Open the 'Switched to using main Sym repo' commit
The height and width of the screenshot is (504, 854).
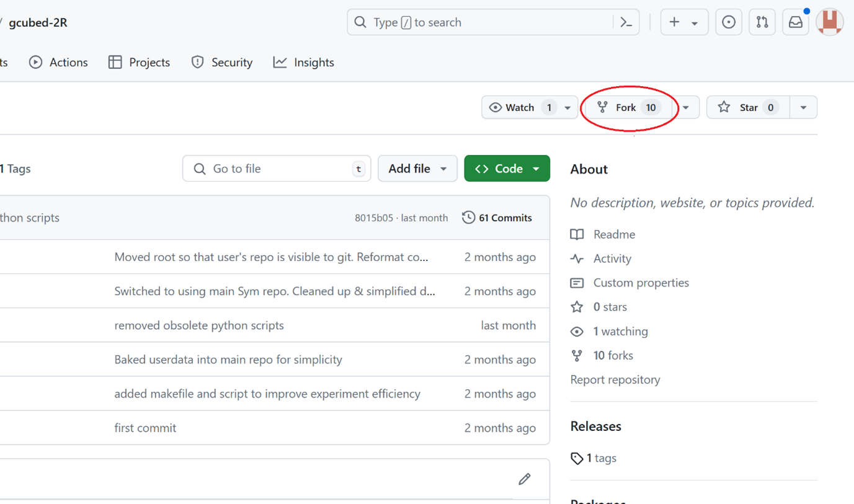pos(275,291)
